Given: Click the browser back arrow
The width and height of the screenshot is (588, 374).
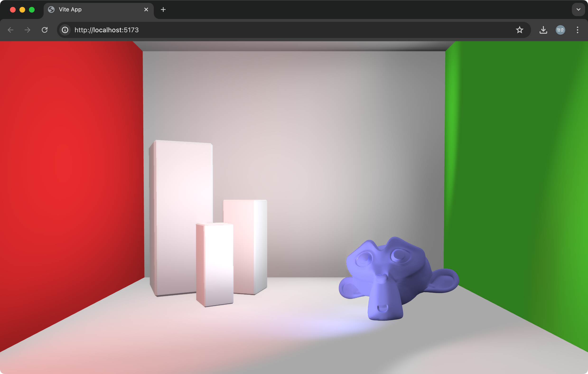Looking at the screenshot, I should pos(10,30).
